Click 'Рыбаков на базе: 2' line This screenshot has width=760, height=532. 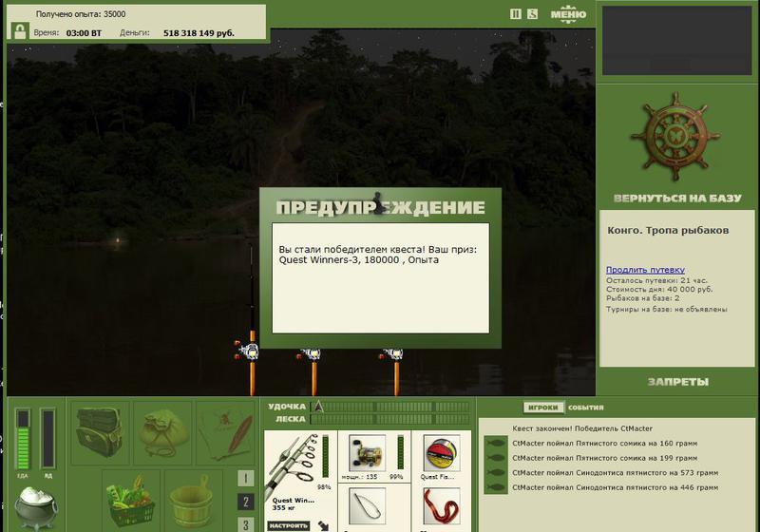coord(643,298)
